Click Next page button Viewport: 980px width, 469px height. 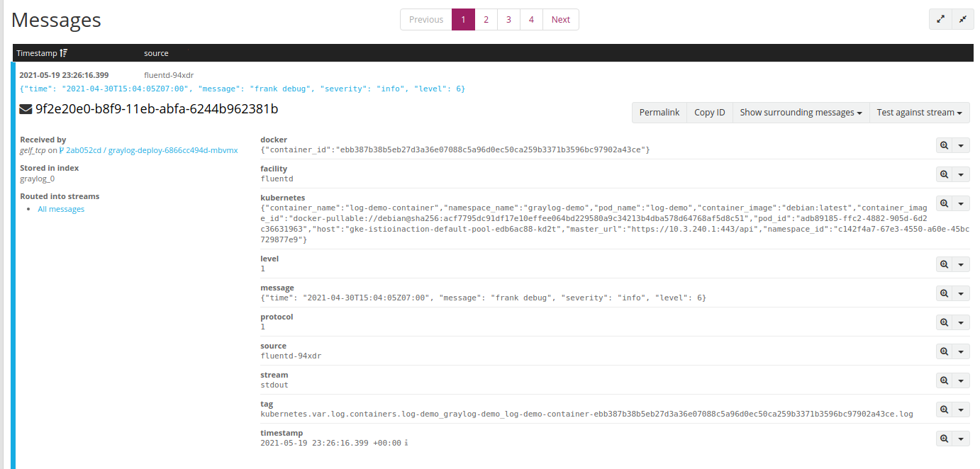[x=561, y=19]
